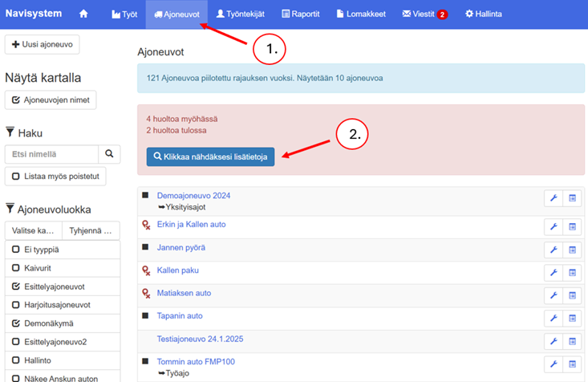Click wrench icon for Tommin auto FMP100
This screenshot has height=382, width=588.
point(553,365)
